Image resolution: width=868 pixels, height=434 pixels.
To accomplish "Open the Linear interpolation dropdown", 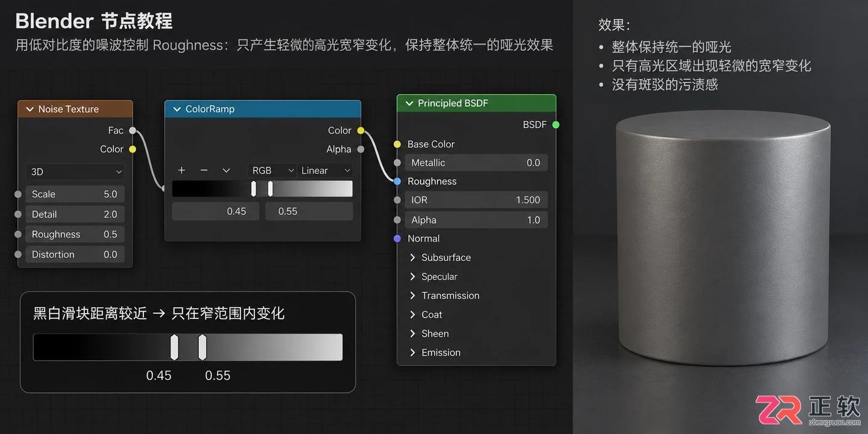I will coord(325,171).
